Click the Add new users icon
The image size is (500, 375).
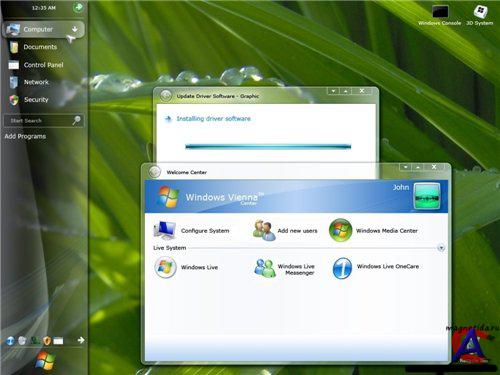[x=264, y=230]
